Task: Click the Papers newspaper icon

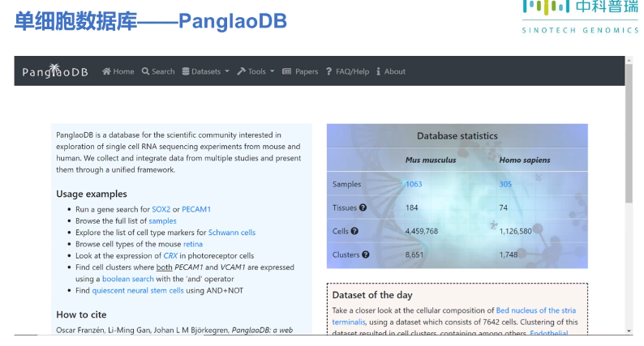Action: 286,71
